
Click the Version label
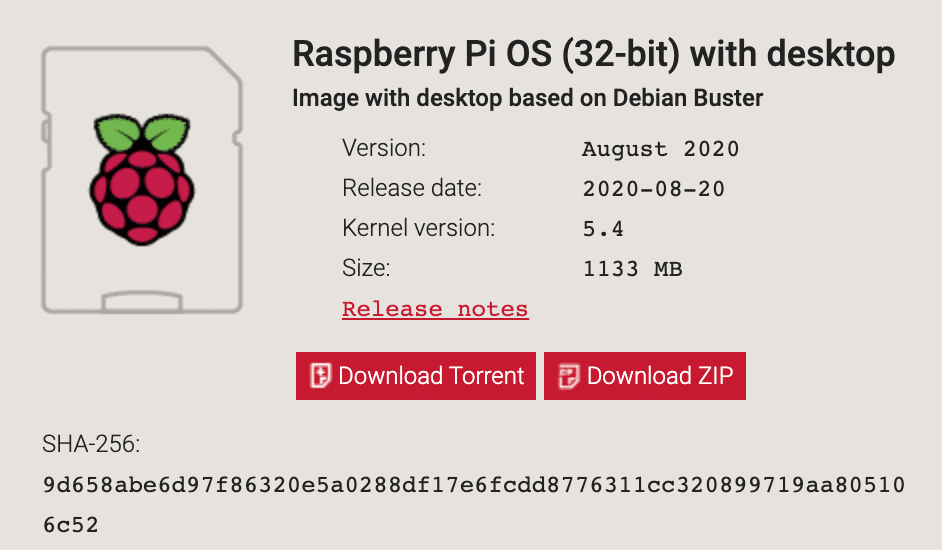coord(384,148)
